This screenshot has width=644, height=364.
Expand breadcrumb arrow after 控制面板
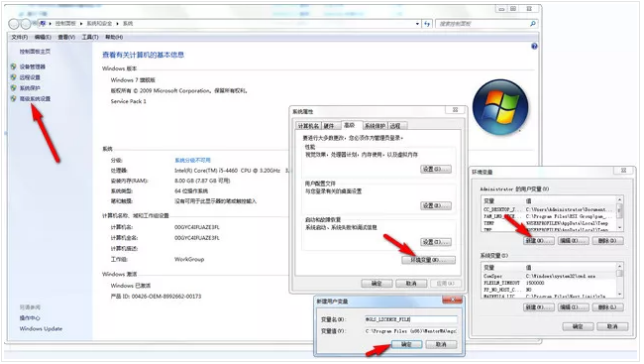[81, 24]
